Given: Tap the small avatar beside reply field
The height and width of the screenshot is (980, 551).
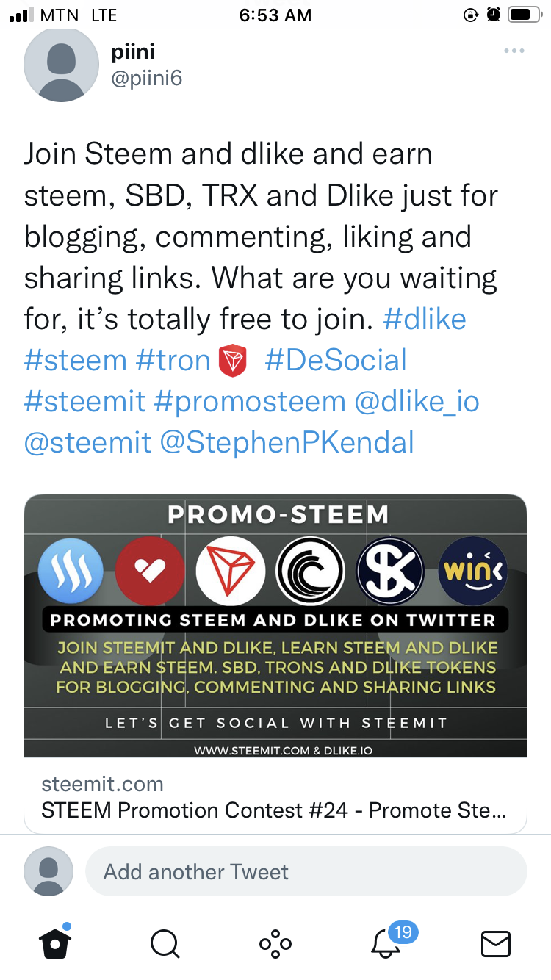Looking at the screenshot, I should (48, 871).
